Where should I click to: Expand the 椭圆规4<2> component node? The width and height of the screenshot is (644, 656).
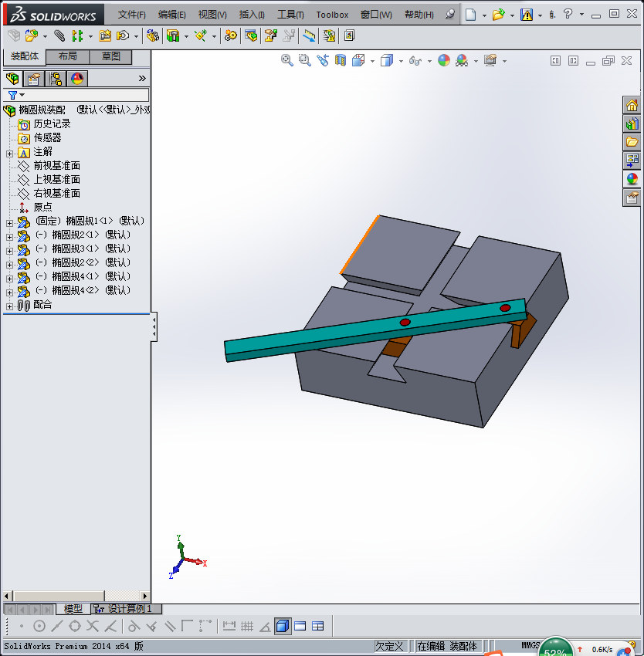(x=9, y=292)
